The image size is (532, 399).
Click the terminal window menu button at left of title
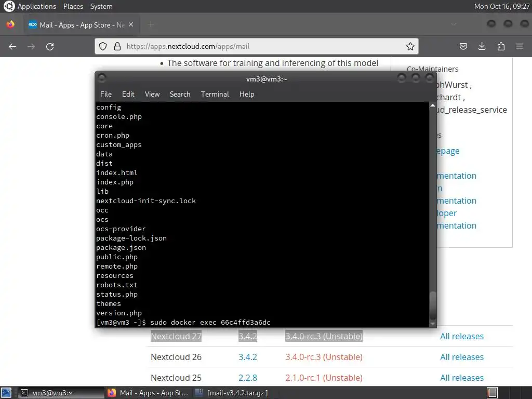coord(102,78)
